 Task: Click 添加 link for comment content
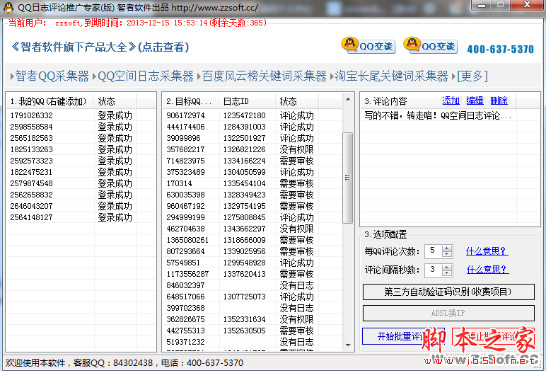tap(451, 101)
